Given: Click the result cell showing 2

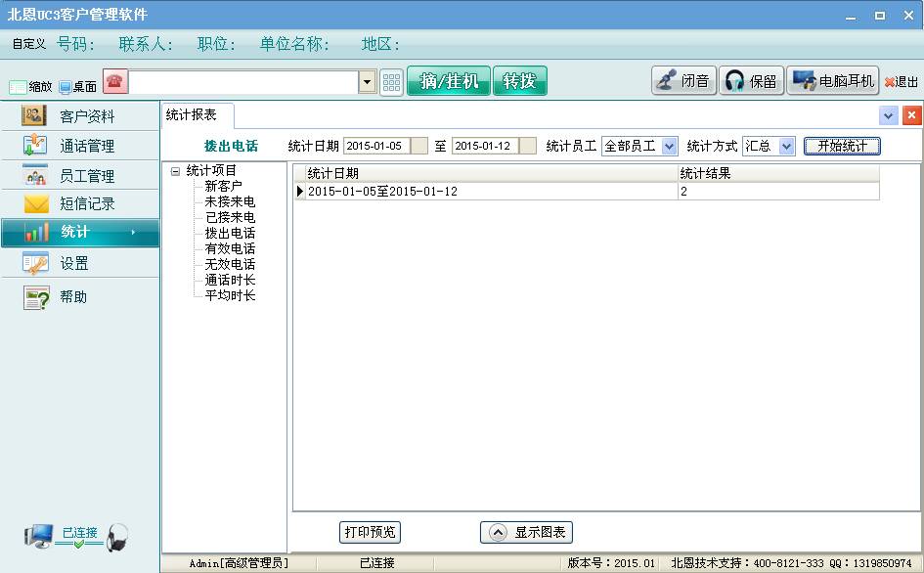Looking at the screenshot, I should (778, 191).
